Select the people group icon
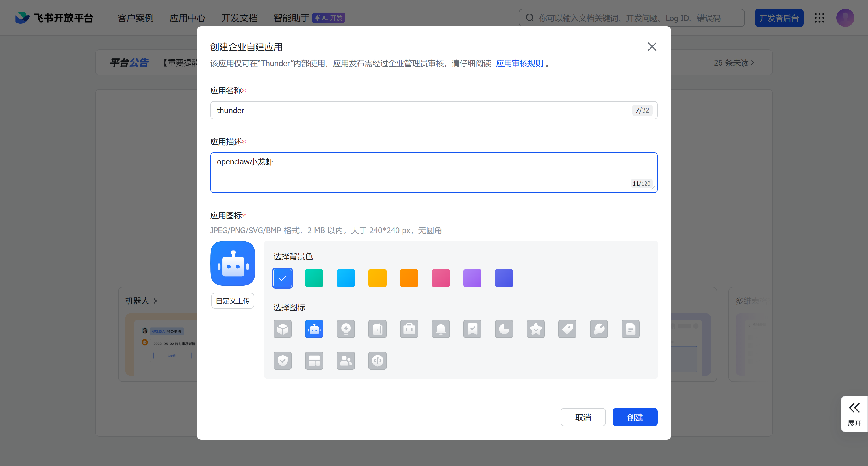868x466 pixels. 346,361
